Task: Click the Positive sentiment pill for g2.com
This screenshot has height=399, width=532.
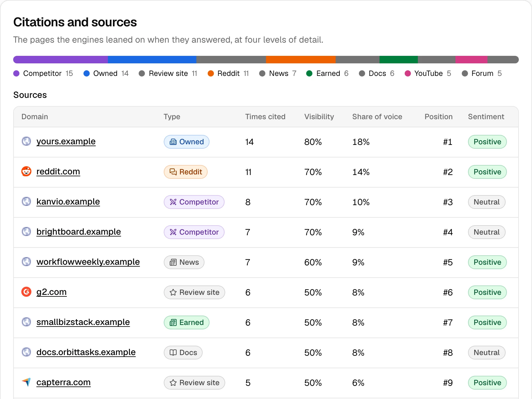Action: [487, 292]
